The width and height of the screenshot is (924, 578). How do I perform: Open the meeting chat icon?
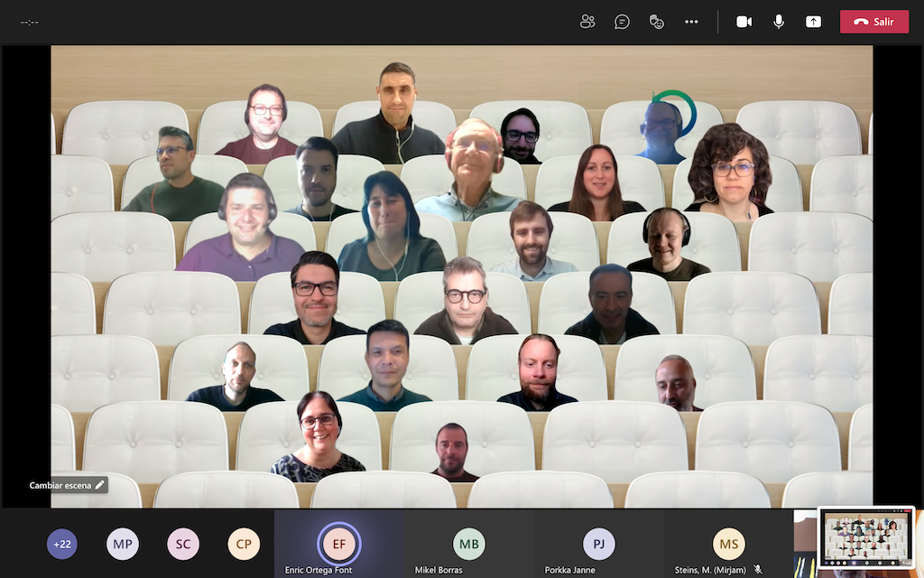coord(622,22)
